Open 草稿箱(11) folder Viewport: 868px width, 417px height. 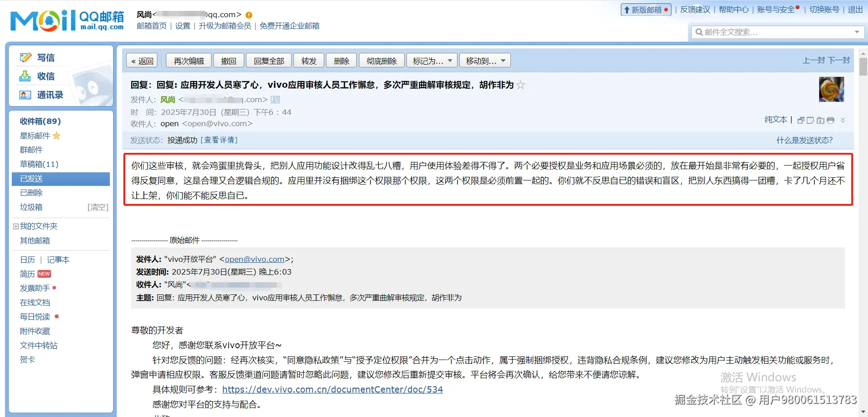tap(39, 164)
